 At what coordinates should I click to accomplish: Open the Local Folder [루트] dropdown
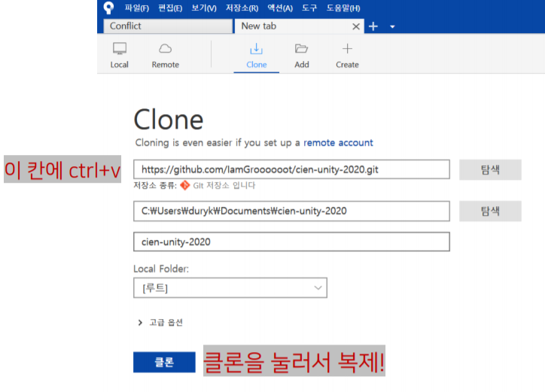click(x=230, y=287)
